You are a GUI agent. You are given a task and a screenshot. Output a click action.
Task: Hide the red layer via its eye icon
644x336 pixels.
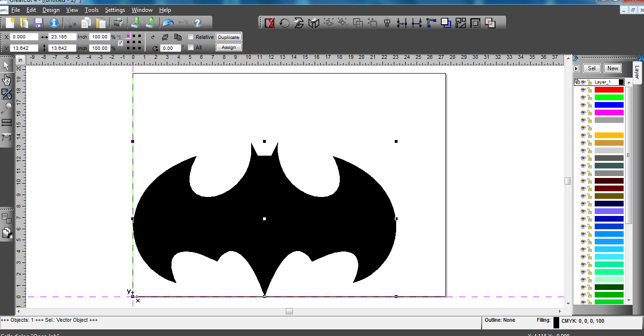[583, 90]
